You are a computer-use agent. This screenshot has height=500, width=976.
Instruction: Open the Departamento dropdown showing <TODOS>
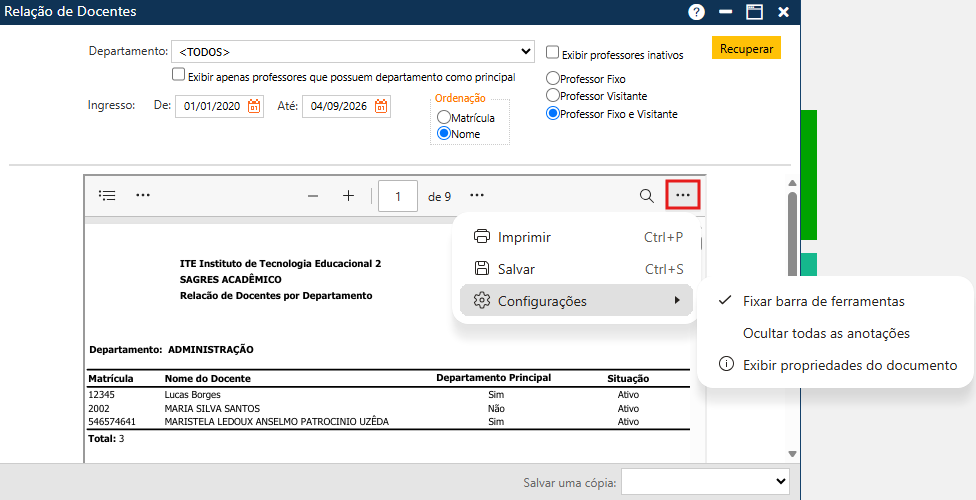(x=353, y=52)
